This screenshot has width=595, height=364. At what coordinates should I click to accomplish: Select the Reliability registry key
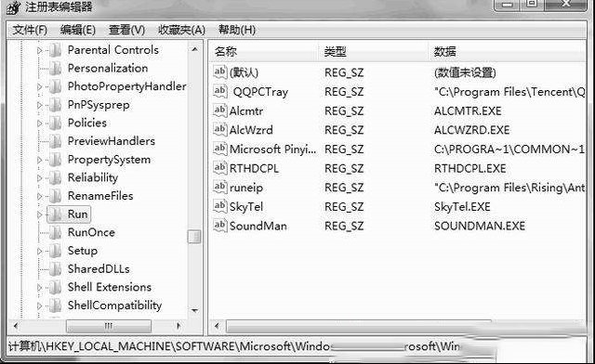93,177
